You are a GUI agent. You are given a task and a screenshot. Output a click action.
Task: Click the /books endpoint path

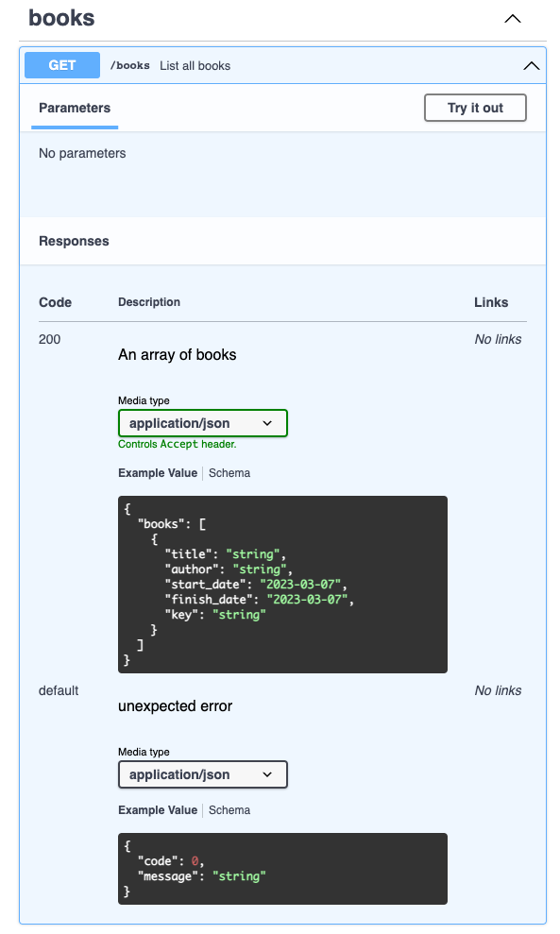pyautogui.click(x=130, y=65)
